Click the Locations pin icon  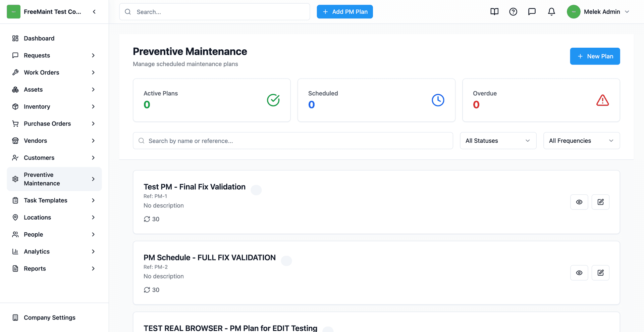tap(15, 217)
